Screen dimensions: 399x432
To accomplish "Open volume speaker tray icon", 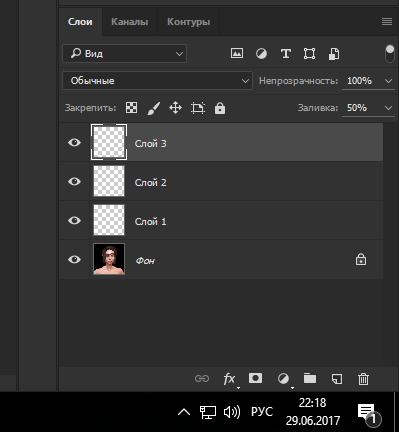I will (x=232, y=412).
